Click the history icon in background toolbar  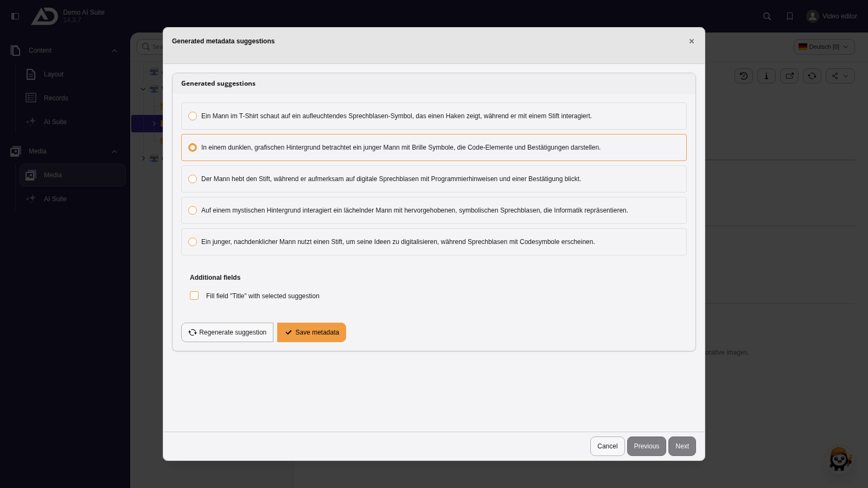(x=744, y=76)
